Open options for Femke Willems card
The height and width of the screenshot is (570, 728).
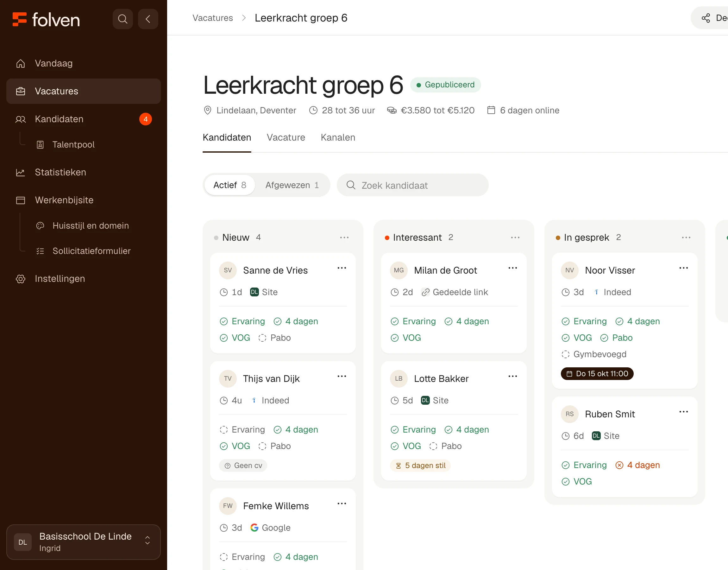click(x=342, y=503)
